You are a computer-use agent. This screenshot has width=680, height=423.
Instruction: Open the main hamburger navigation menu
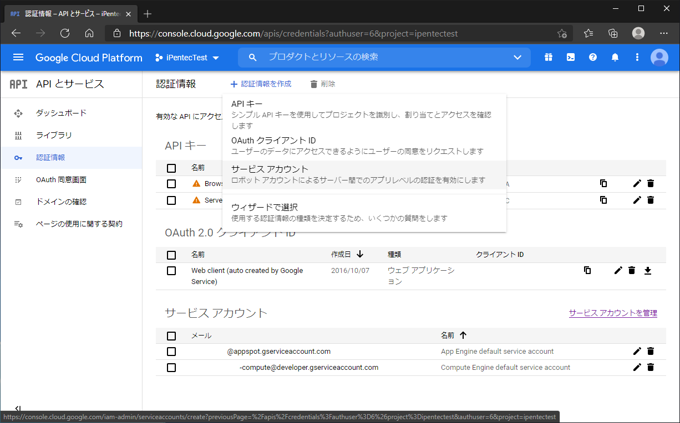18,57
